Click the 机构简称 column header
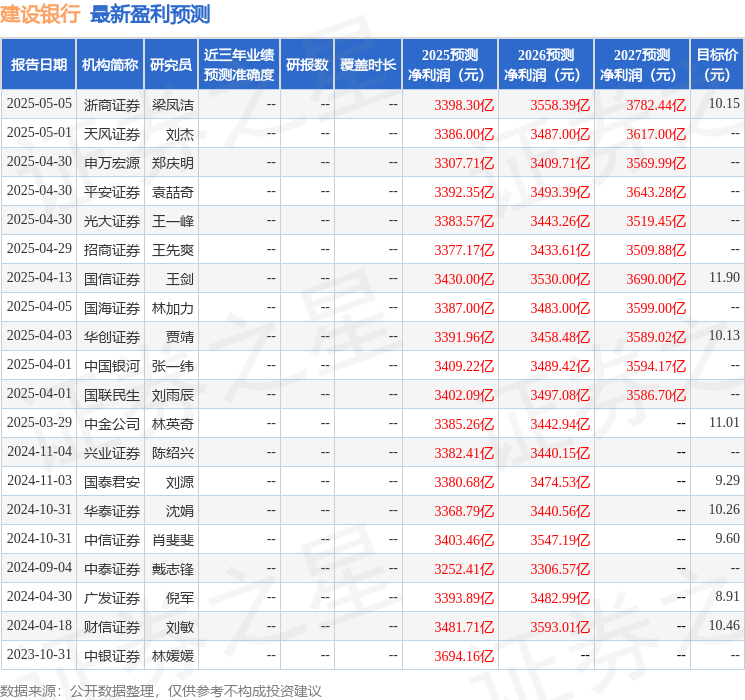The width and height of the screenshot is (745, 700). (110, 64)
